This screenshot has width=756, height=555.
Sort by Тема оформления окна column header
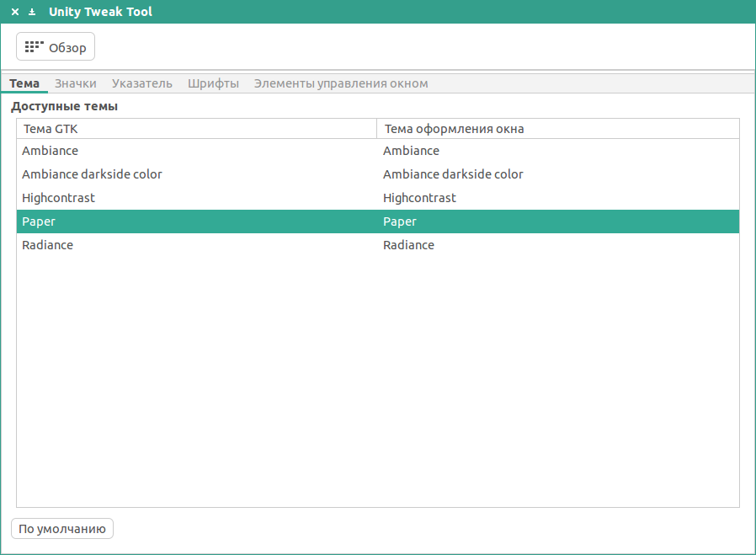[x=558, y=129]
